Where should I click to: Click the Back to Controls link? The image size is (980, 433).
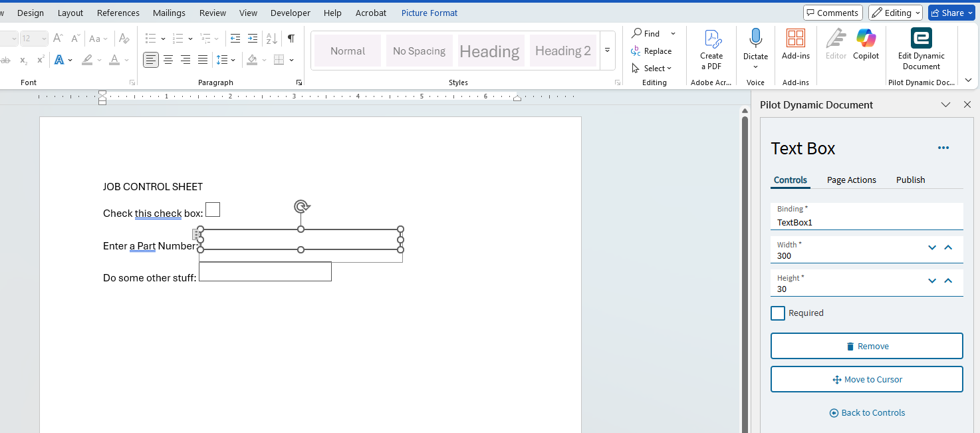click(x=867, y=413)
